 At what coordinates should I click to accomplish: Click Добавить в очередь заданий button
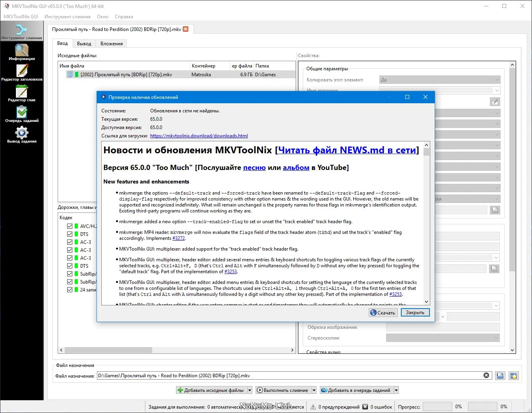point(356,390)
